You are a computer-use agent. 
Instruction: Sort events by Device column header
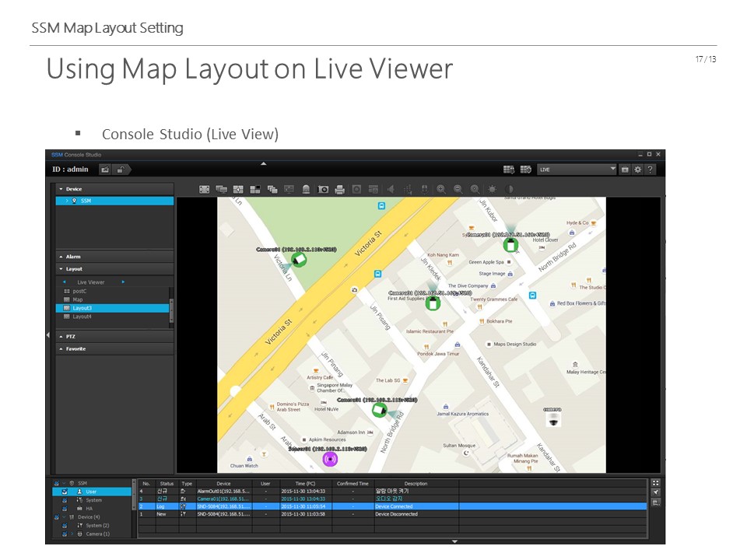pos(223,484)
